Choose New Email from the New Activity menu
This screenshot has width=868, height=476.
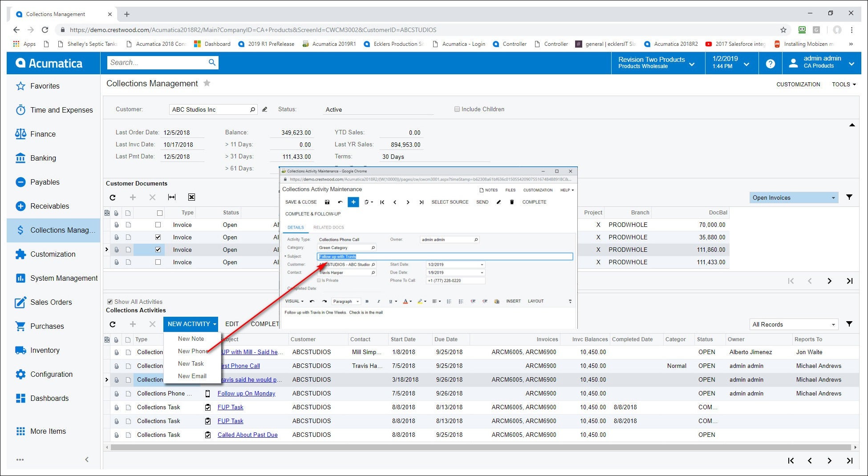pos(192,376)
